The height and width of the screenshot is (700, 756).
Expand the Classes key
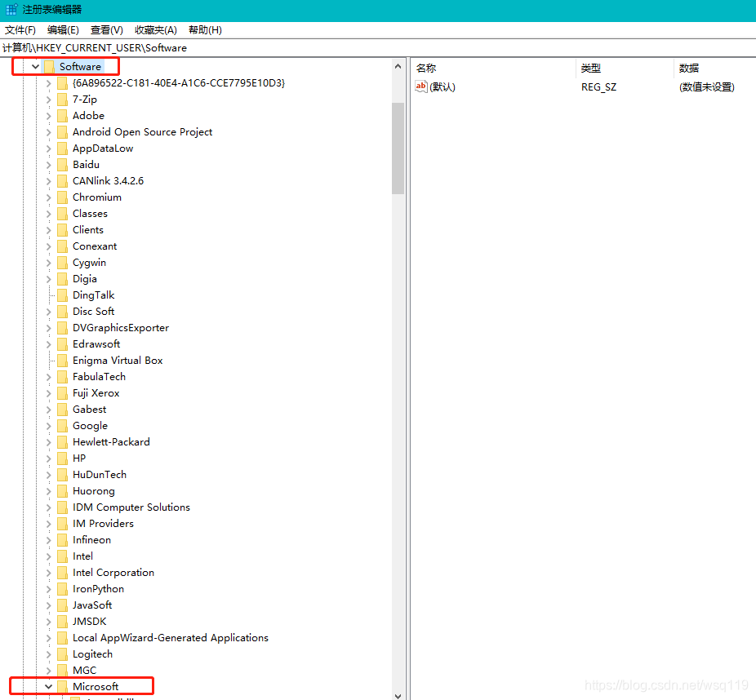pos(48,214)
